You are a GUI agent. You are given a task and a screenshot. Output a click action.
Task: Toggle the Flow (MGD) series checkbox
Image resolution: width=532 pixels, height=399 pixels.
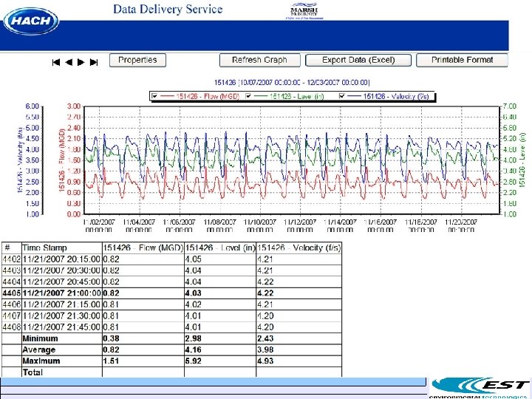[154, 96]
